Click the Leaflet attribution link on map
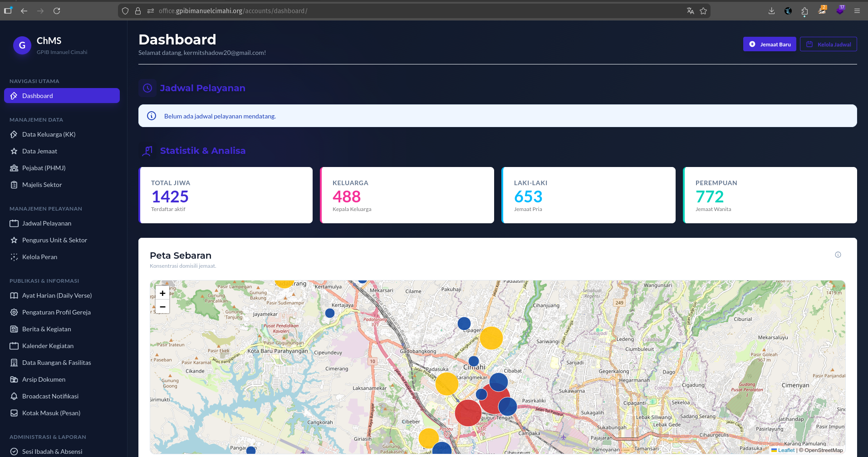868x457 pixels. (786, 450)
